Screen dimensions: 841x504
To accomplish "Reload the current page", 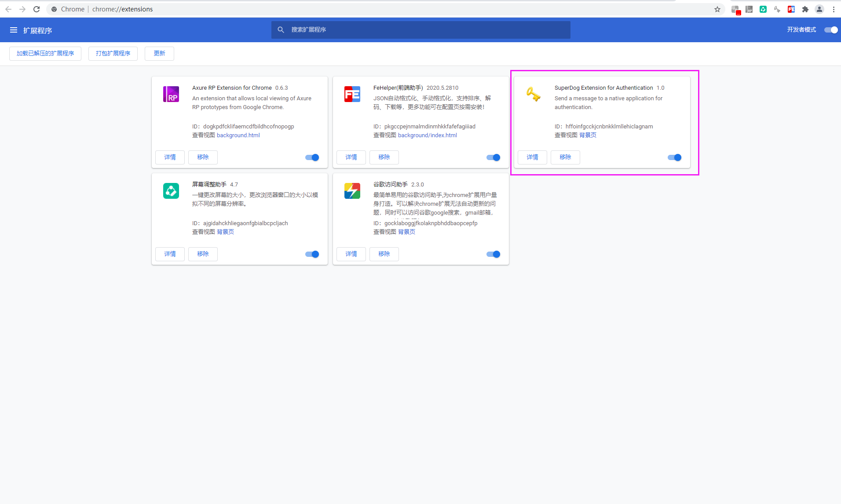I will click(37, 9).
